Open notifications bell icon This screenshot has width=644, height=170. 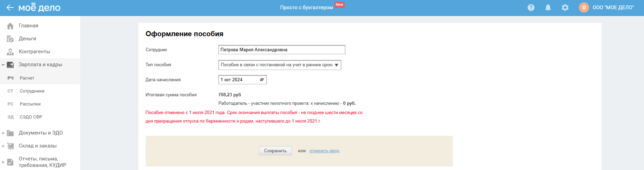[548, 8]
